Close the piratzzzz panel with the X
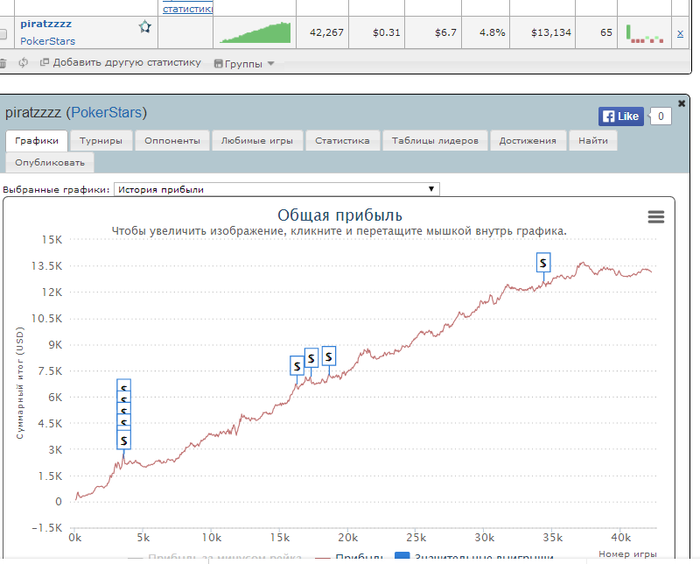 [681, 104]
